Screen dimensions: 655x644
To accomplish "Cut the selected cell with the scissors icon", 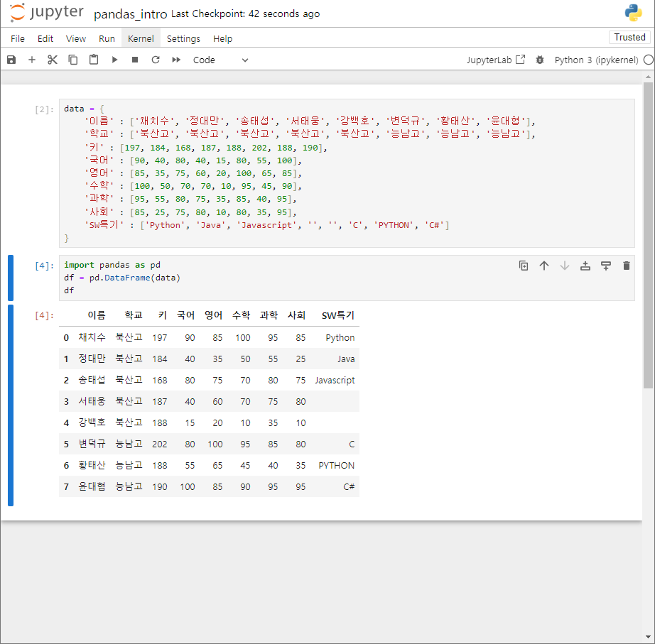I will (53, 60).
